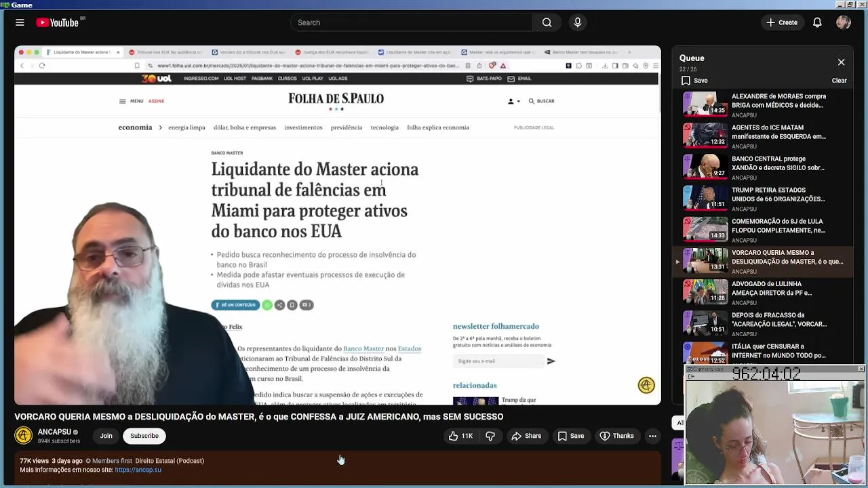Click the Join membership button
The image size is (868, 488).
tap(106, 436)
